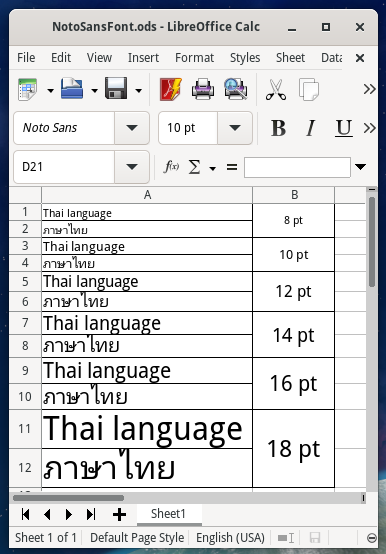The width and height of the screenshot is (386, 554).
Task: Expand the Name Box dropdown next to D21
Action: [132, 167]
